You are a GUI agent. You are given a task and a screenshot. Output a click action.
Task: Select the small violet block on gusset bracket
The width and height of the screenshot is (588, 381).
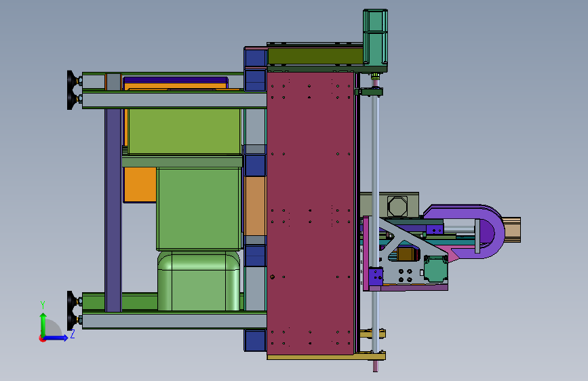376,277
